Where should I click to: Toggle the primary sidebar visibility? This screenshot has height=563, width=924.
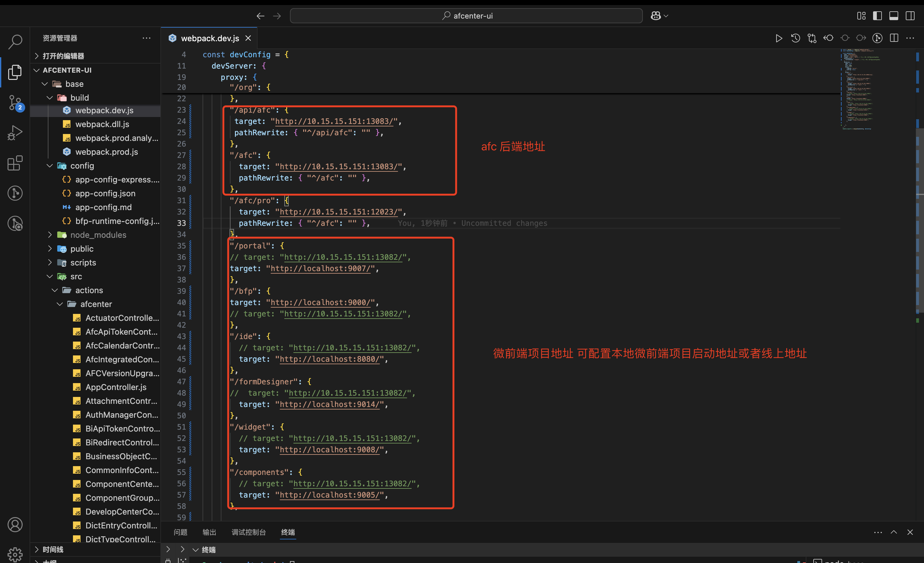click(x=877, y=16)
